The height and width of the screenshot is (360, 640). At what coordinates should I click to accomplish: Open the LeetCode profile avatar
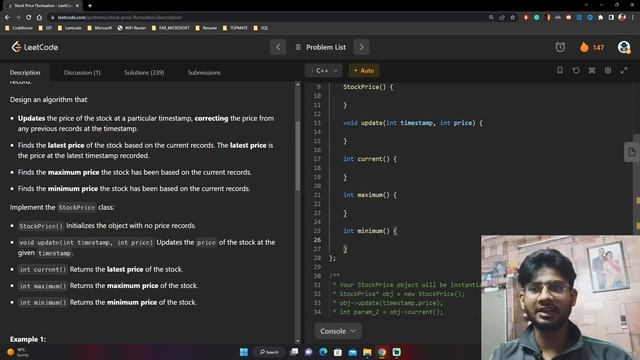click(x=624, y=47)
